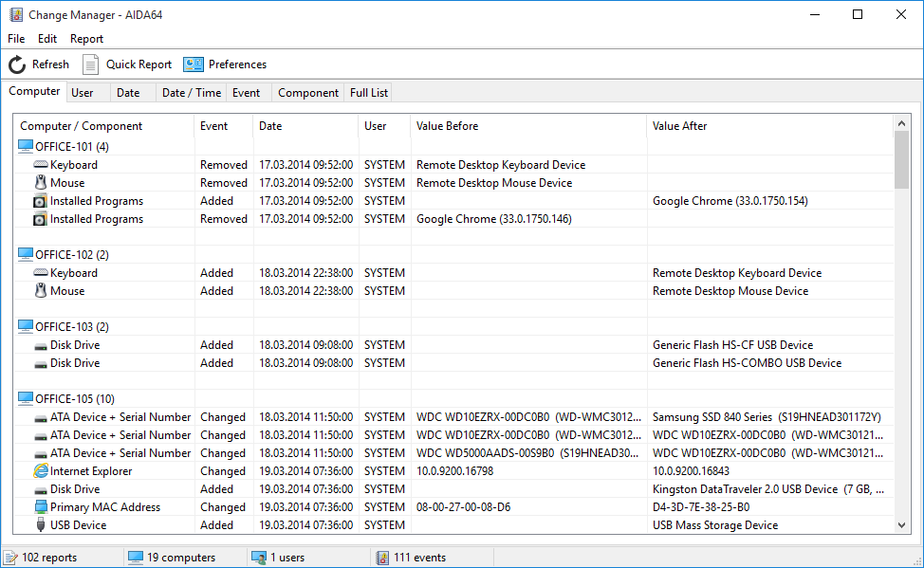Sort by Computer / Component column header
The width and height of the screenshot is (924, 568).
pos(104,125)
